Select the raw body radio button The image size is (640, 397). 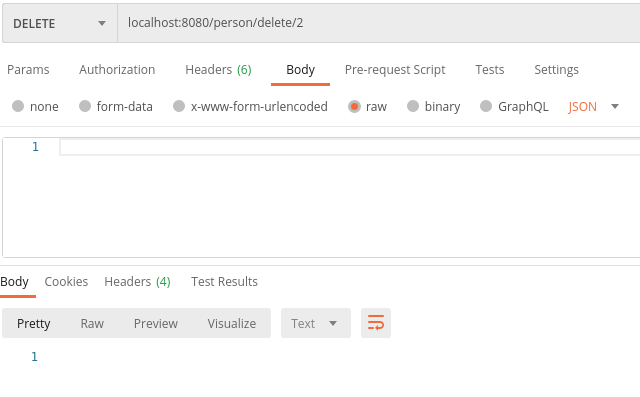point(354,106)
